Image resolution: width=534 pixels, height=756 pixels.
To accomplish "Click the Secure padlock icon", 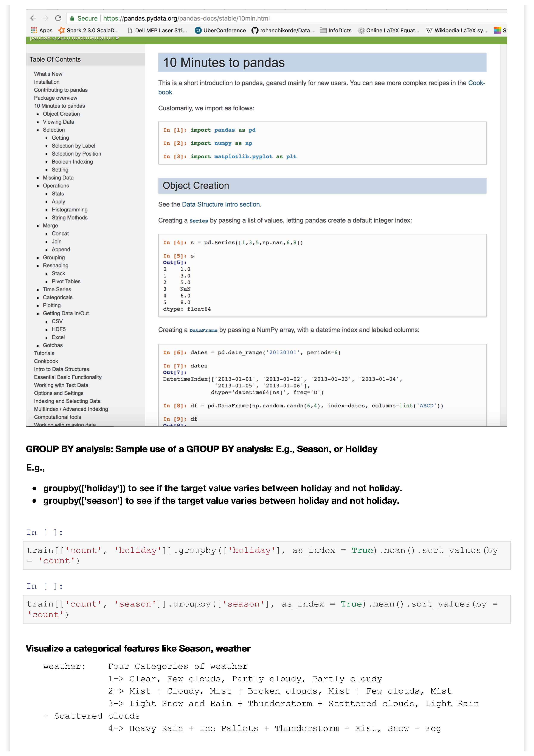I will 72,19.
